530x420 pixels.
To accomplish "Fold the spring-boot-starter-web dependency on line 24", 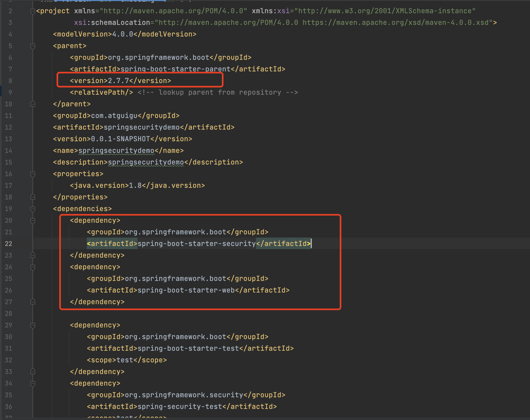I will (33, 267).
